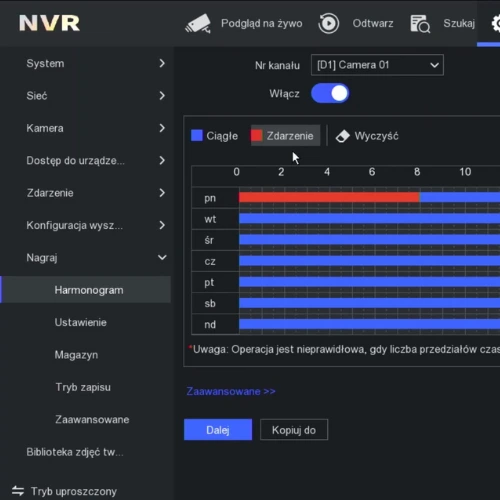Open Zaawansowane in the Nagraj submenu
500x500 pixels.
[92, 419]
